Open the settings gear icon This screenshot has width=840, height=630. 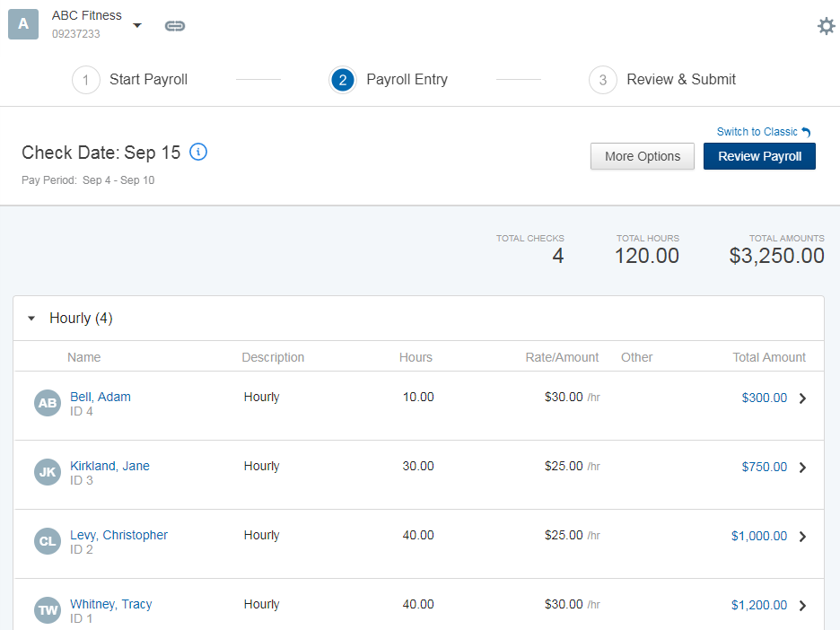click(826, 26)
